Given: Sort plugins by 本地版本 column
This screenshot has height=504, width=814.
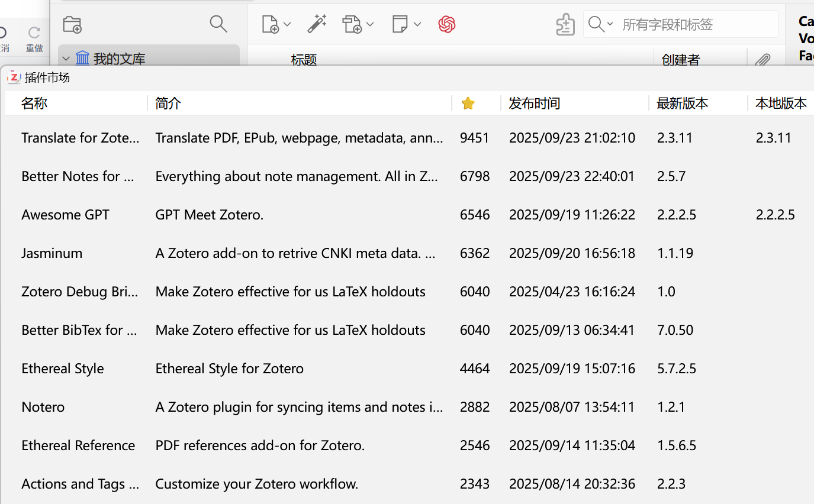Looking at the screenshot, I should pos(781,103).
